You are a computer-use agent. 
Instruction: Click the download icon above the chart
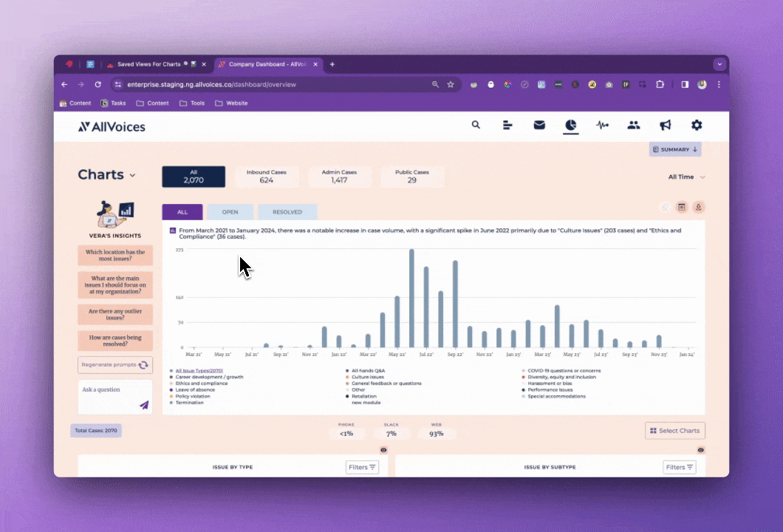point(699,208)
